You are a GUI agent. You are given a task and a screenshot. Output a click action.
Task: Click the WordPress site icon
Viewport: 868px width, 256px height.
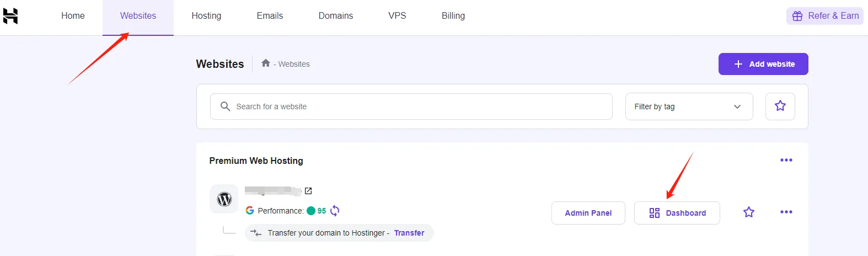click(x=224, y=199)
